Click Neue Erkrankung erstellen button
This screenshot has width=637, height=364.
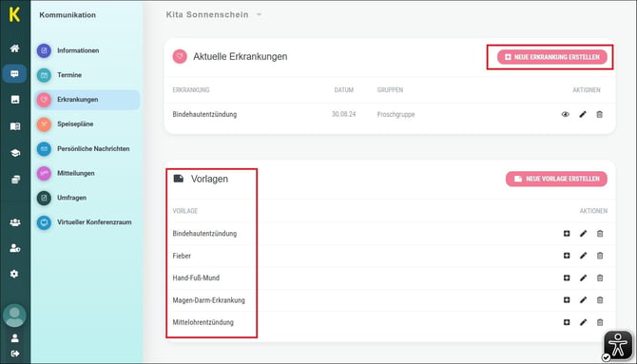pos(552,57)
